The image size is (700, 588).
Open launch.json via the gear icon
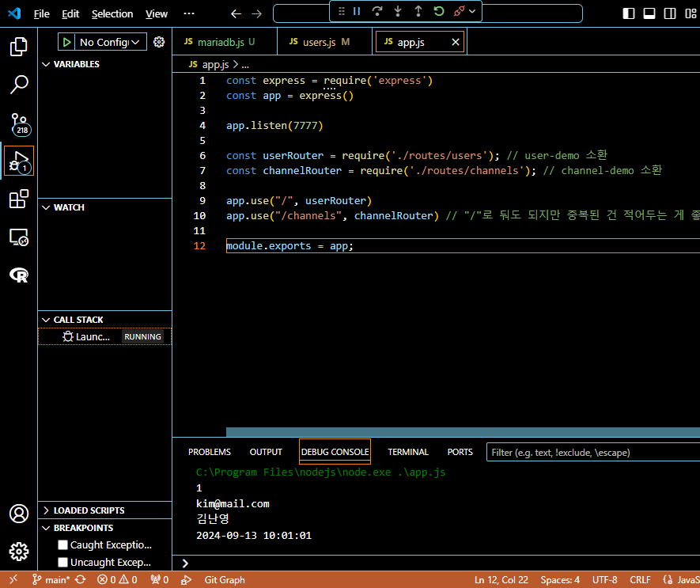click(159, 42)
